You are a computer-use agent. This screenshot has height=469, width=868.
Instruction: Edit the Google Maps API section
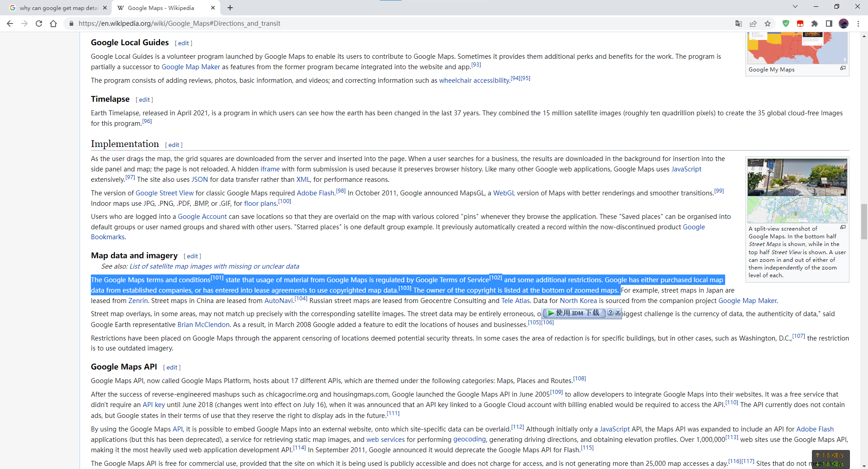point(172,368)
